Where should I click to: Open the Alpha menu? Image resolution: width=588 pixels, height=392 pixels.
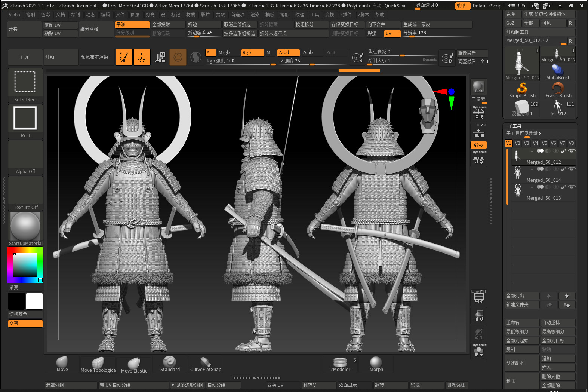14,15
